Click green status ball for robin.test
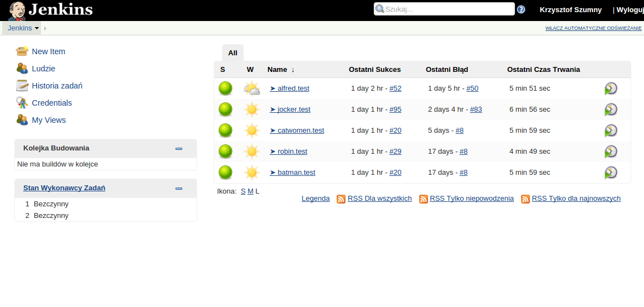 (x=225, y=152)
